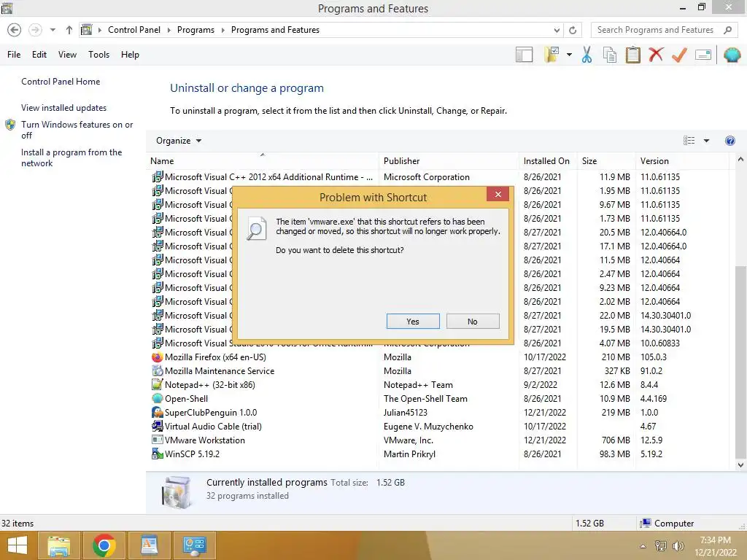The height and width of the screenshot is (560, 747).
Task: Click the Programs breadcrumb
Action: pos(196,30)
